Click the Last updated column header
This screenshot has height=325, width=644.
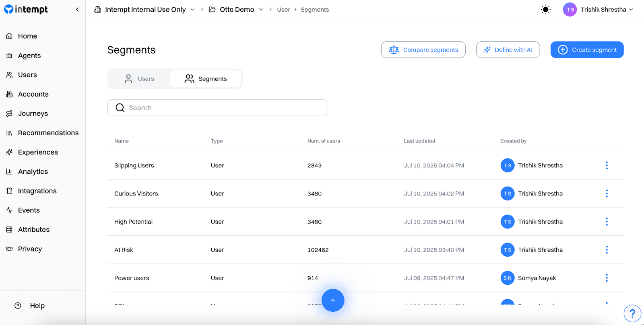pyautogui.click(x=419, y=141)
